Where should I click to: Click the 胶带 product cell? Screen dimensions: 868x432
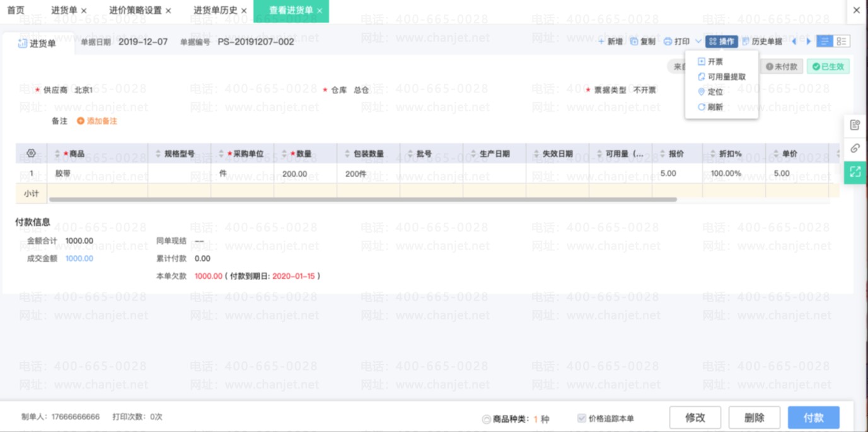[x=97, y=173]
